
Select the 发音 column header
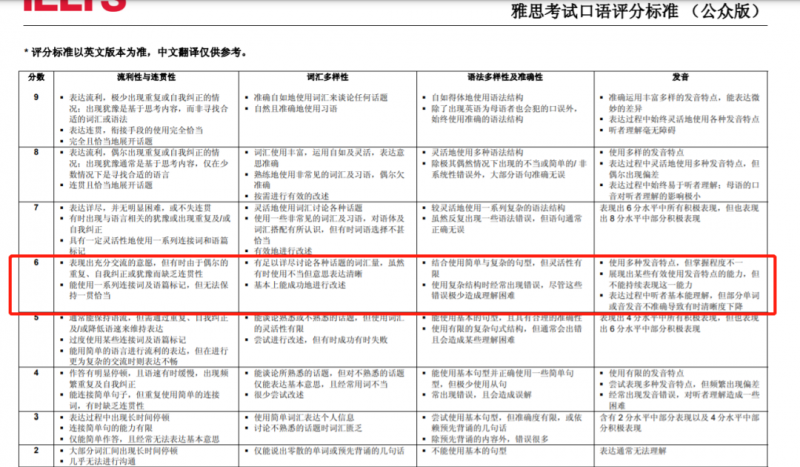[x=681, y=77]
